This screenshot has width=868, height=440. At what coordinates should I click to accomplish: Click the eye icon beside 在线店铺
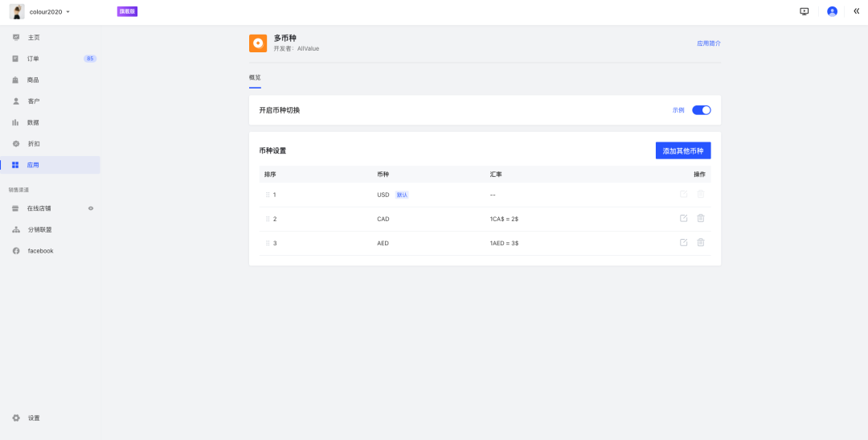(x=91, y=208)
